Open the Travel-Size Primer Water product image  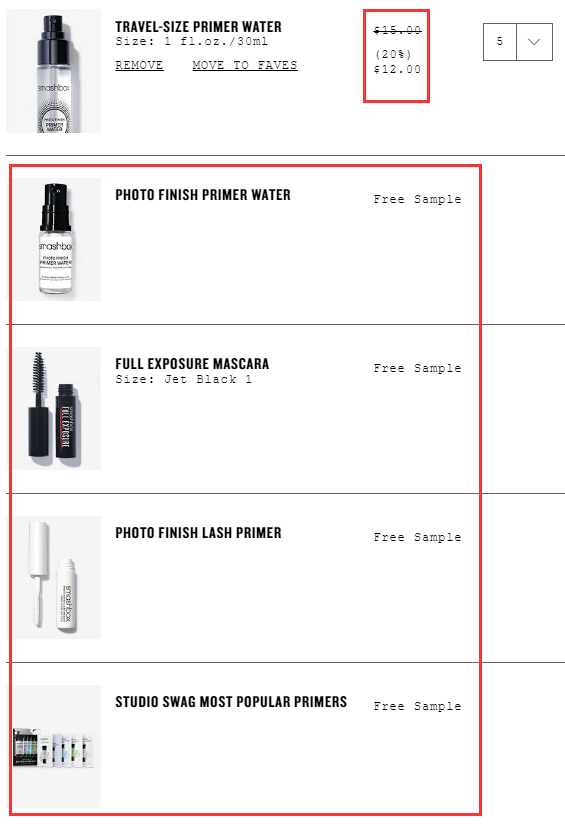[53, 71]
